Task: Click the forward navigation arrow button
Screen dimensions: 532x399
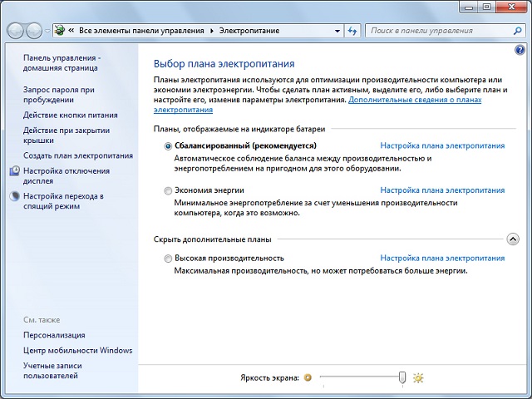Action: click(34, 31)
